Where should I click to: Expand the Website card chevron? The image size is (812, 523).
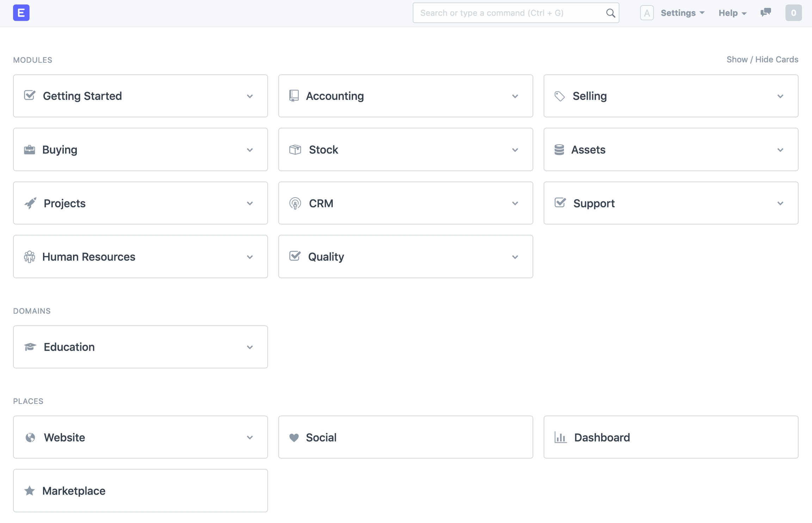point(250,437)
